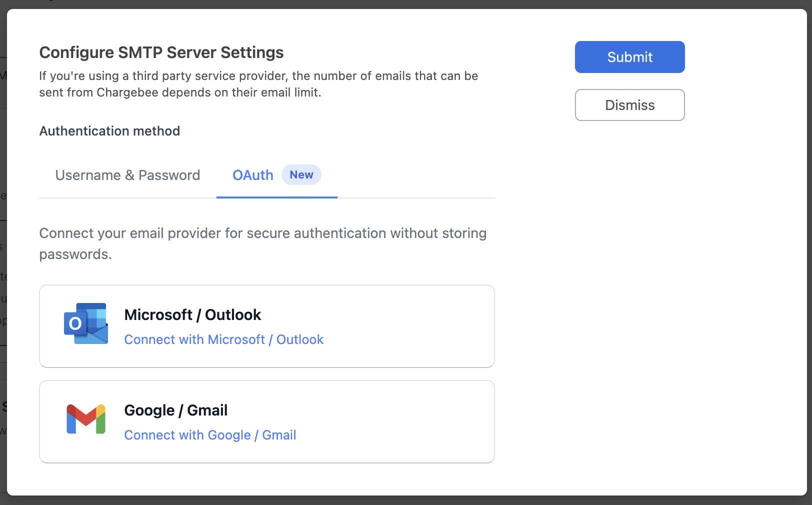Open 'Connect with Microsoft / Outlook' link

[223, 339]
